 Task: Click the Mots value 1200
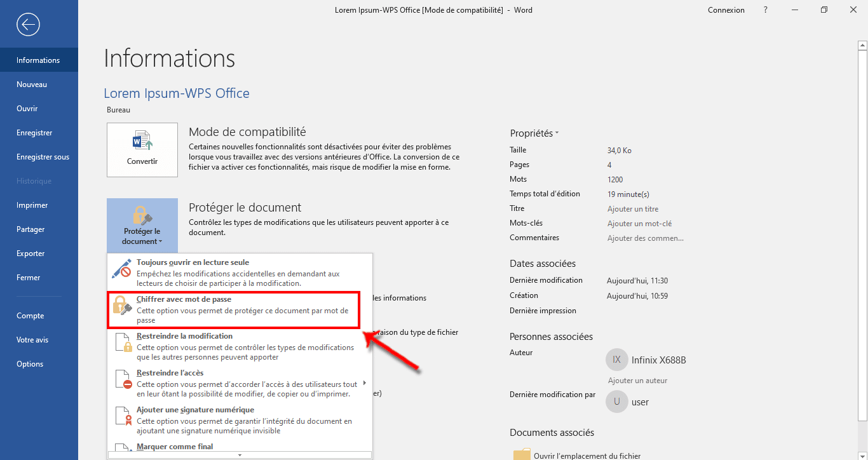(x=615, y=180)
